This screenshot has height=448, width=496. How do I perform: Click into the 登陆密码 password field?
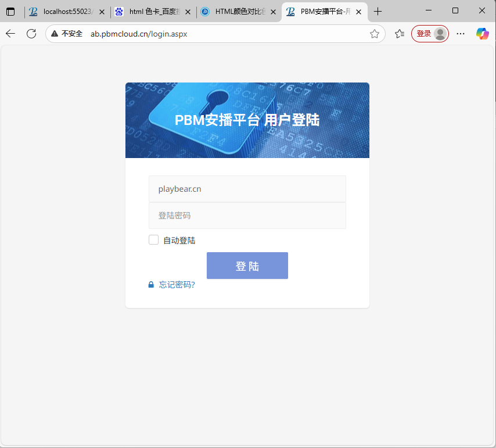(247, 216)
